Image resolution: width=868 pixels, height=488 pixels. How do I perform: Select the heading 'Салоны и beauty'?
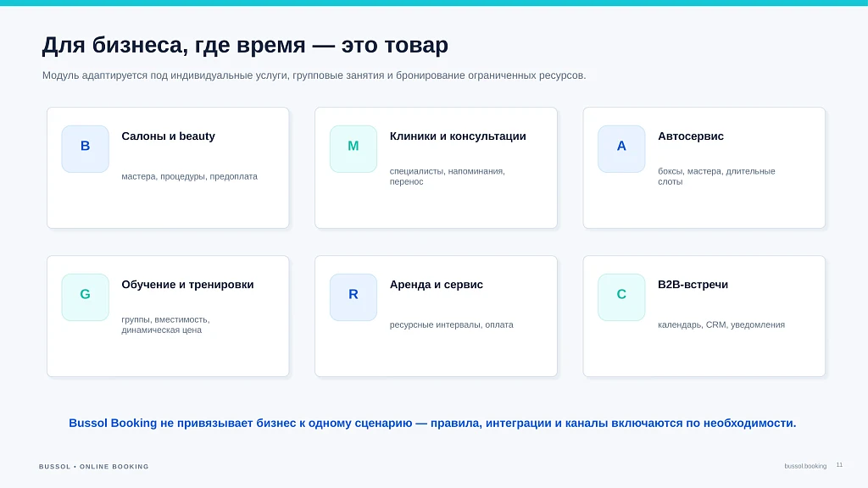[x=169, y=136]
